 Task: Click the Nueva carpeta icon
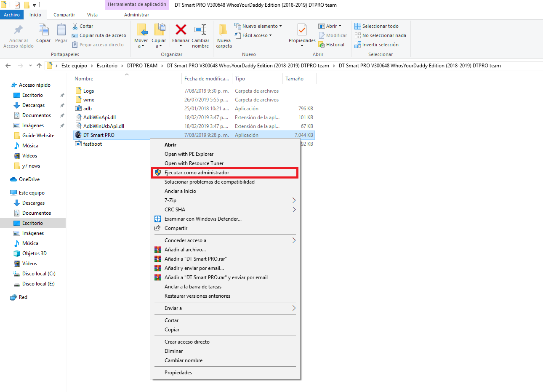[224, 30]
